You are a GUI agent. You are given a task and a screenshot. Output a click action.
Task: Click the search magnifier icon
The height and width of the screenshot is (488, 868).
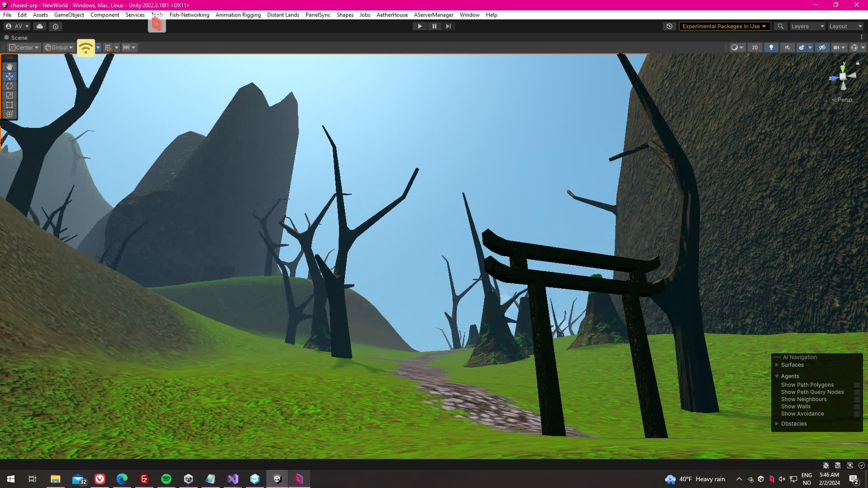(x=780, y=26)
